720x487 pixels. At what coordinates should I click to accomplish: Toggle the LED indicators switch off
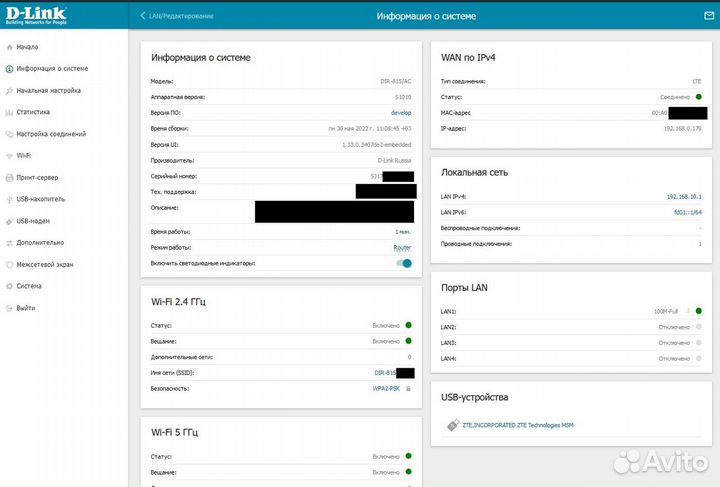(x=404, y=263)
